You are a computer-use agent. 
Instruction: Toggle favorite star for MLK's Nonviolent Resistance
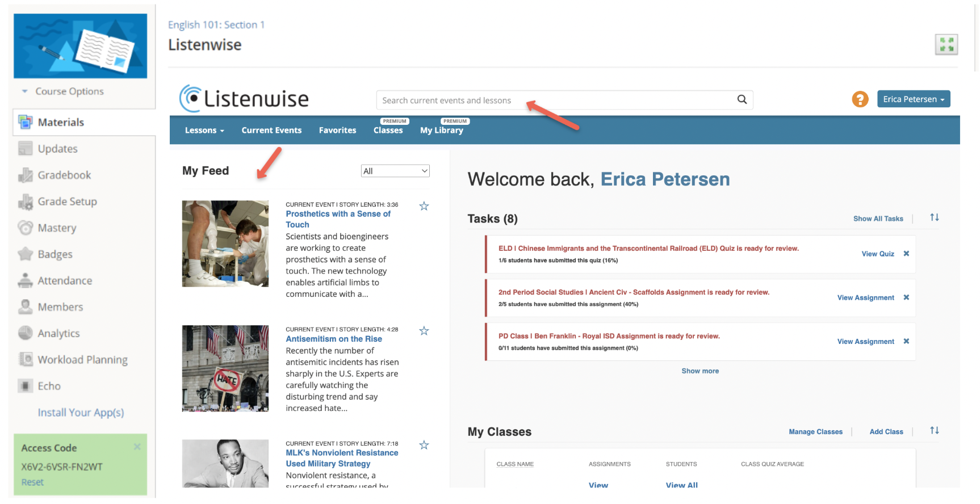(x=424, y=445)
